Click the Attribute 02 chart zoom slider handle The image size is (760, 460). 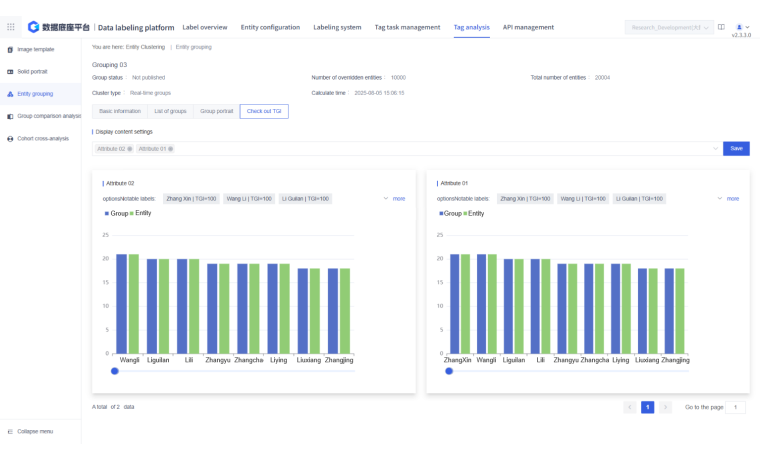[x=115, y=371]
